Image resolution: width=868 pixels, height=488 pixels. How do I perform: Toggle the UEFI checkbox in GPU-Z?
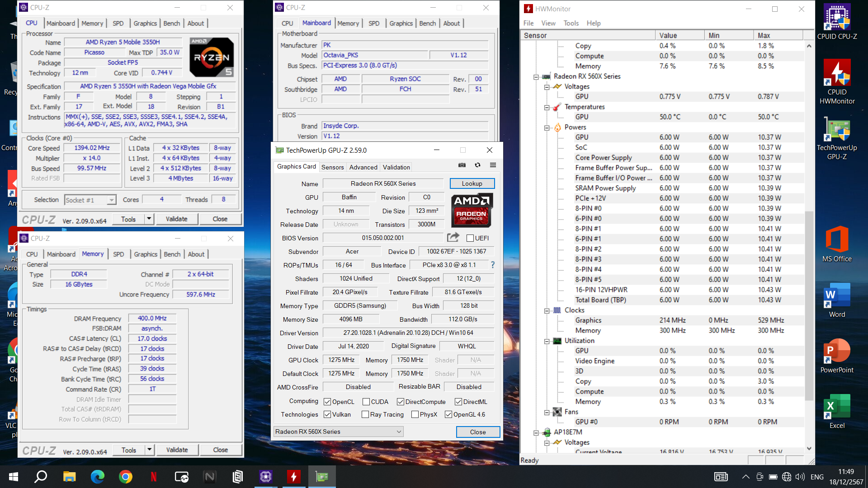tap(470, 238)
